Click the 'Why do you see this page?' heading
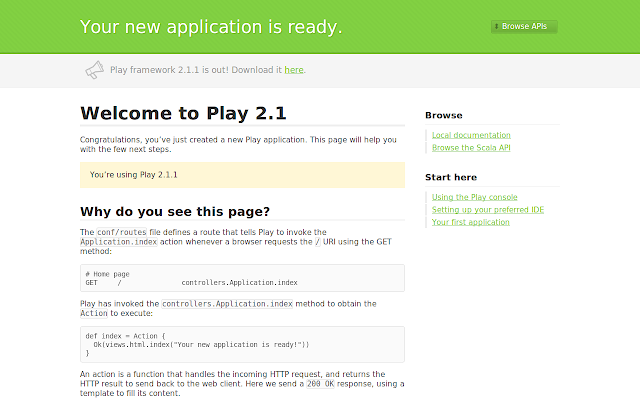This screenshot has width=640, height=400. 175,211
